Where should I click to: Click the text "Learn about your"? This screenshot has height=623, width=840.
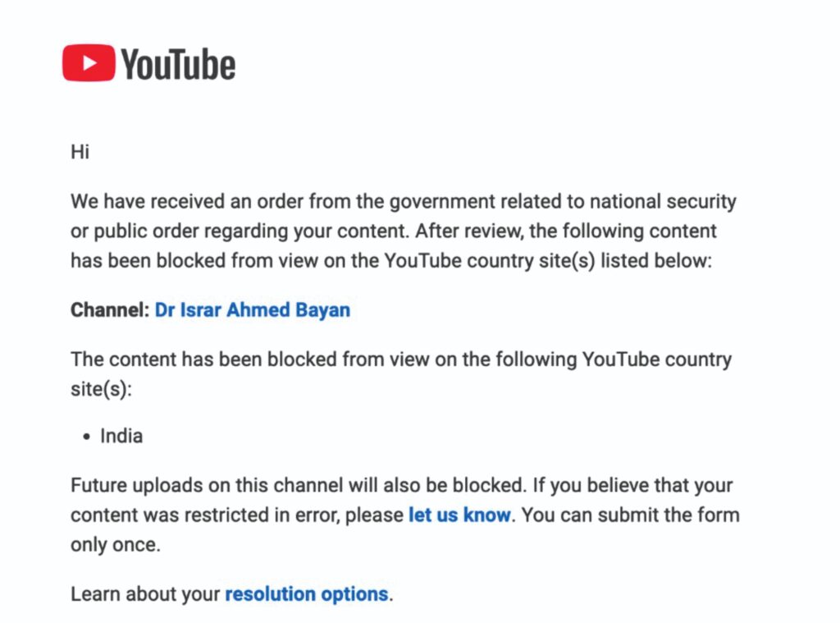145,593
